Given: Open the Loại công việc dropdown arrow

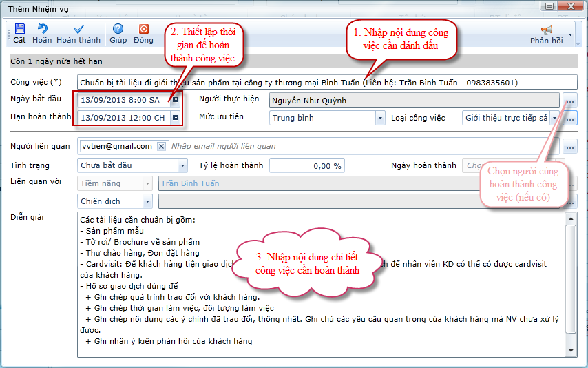Looking at the screenshot, I should coord(552,118).
